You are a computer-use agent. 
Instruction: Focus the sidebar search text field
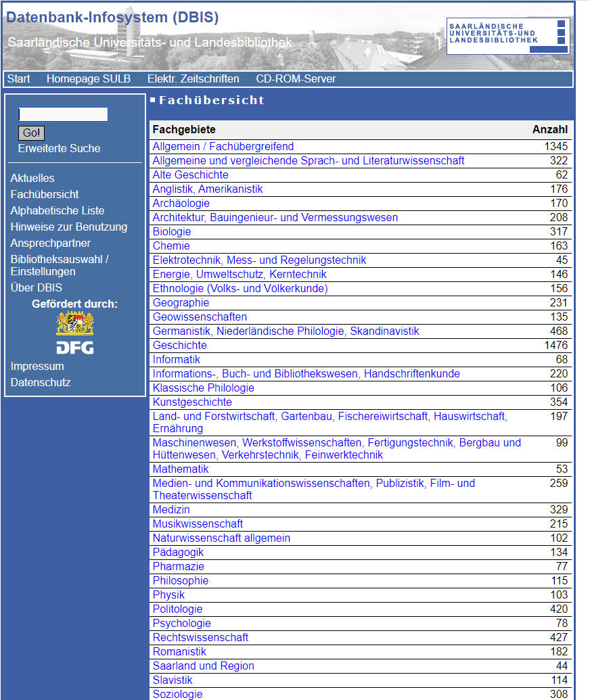63,114
